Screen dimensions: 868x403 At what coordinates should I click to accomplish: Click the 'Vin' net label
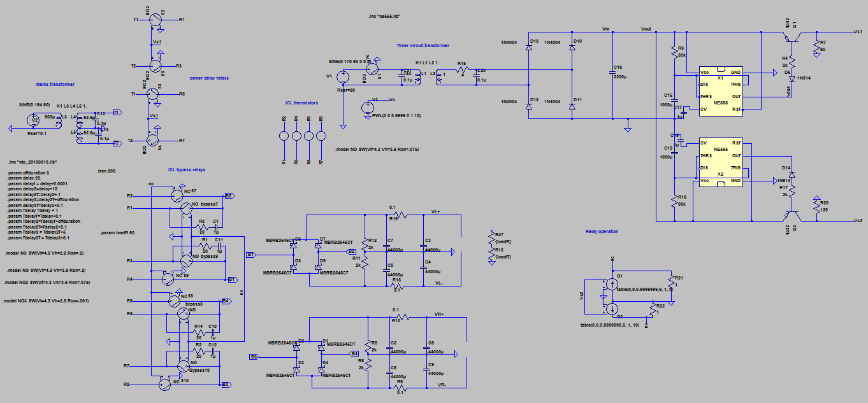(606, 29)
